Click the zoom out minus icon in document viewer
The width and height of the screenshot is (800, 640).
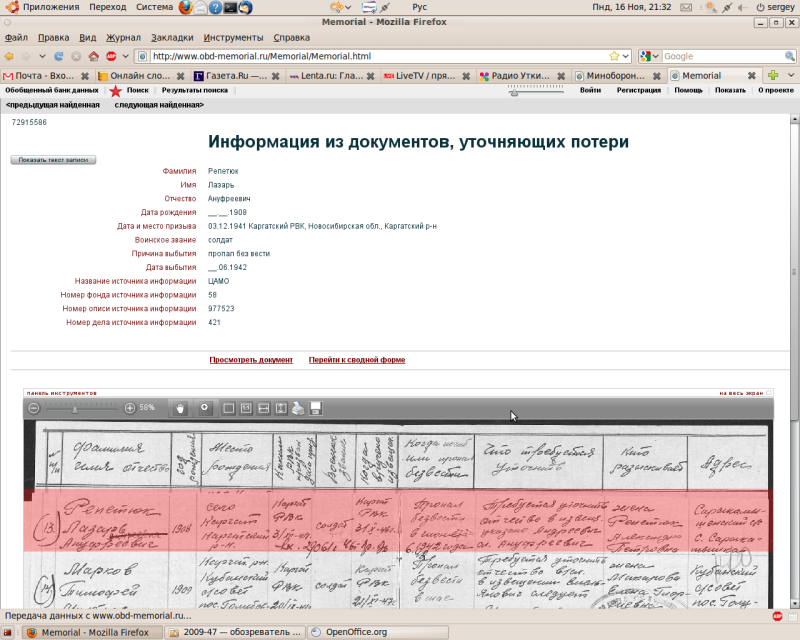point(34,408)
